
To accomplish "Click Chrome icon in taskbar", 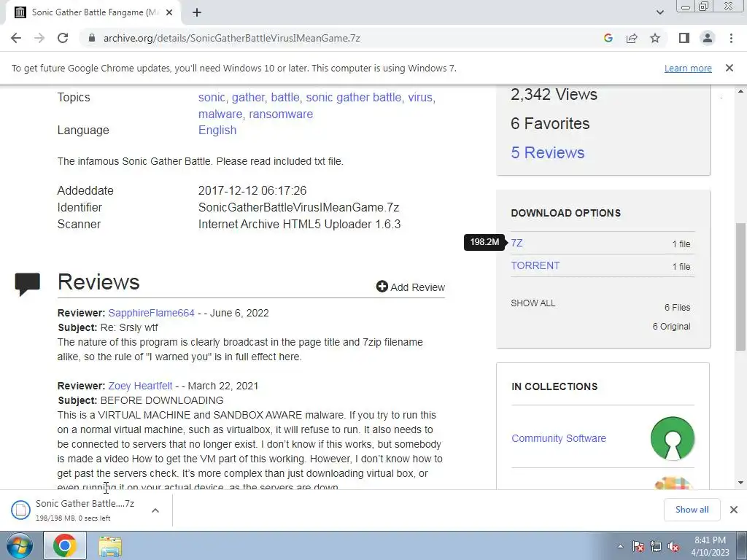I will pos(65,545).
